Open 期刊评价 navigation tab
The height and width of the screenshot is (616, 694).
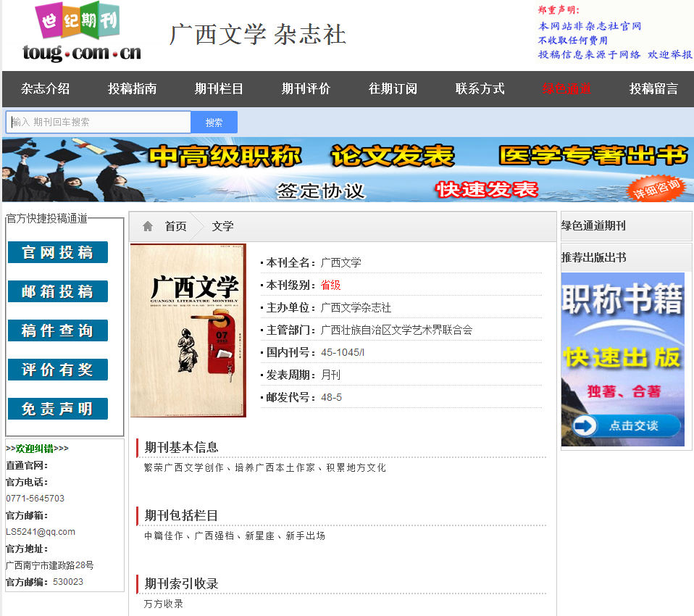pyautogui.click(x=306, y=88)
